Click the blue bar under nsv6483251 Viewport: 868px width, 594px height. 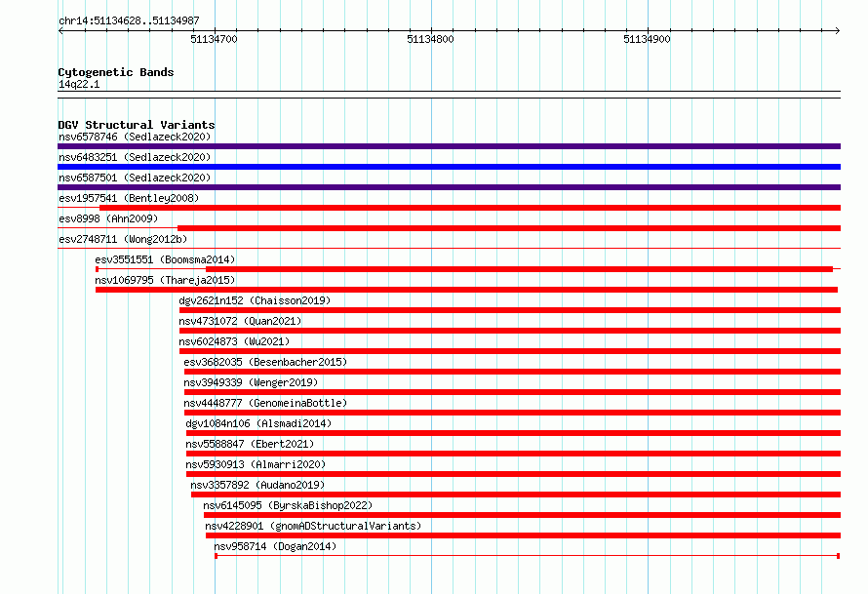(449, 167)
